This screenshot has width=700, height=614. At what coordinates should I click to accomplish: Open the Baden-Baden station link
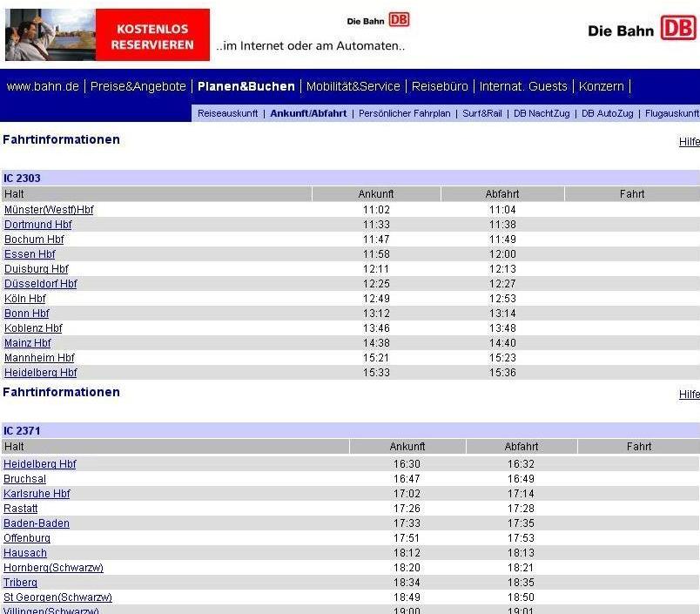pos(36,523)
